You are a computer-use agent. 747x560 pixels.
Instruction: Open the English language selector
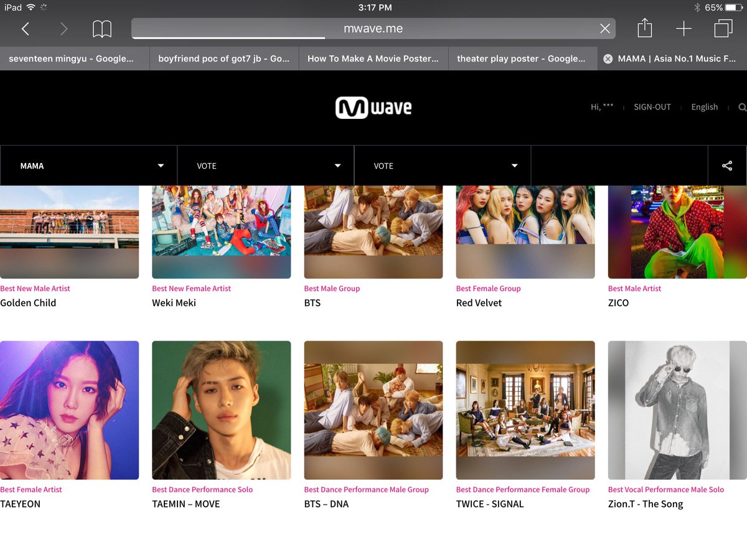(704, 107)
